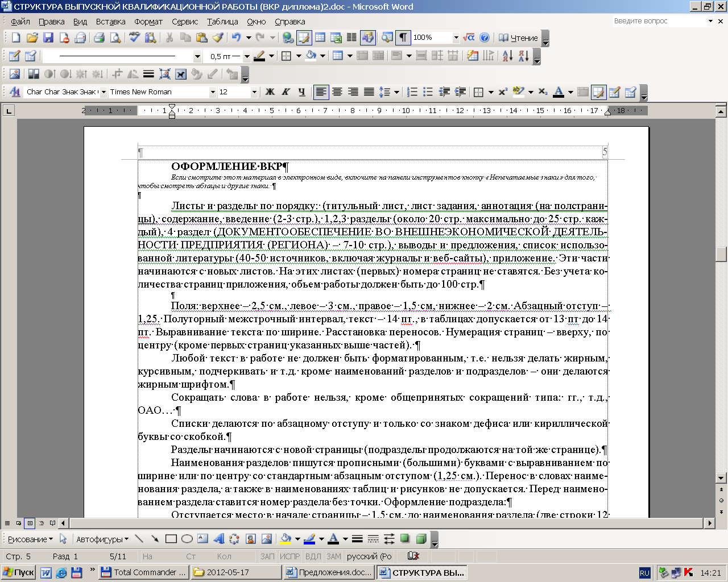This screenshot has height=582, width=728.
Task: Click the Пуск start button
Action: tap(18, 572)
